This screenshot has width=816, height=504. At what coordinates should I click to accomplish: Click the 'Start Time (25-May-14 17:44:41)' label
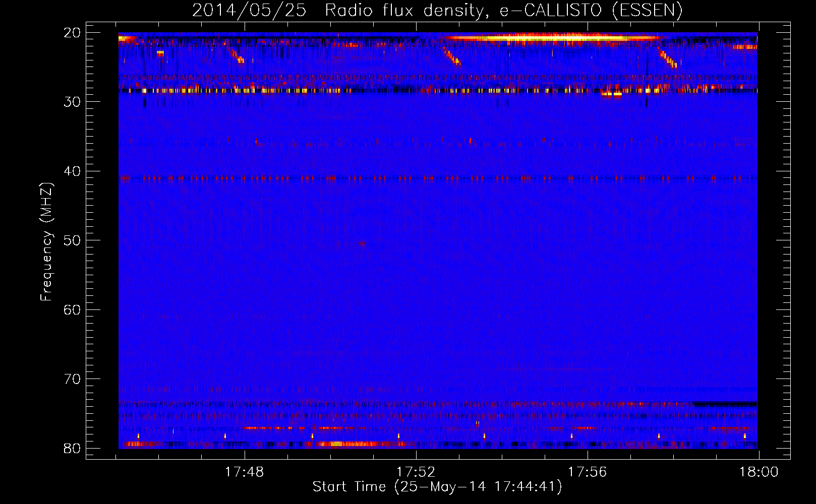coord(437,487)
